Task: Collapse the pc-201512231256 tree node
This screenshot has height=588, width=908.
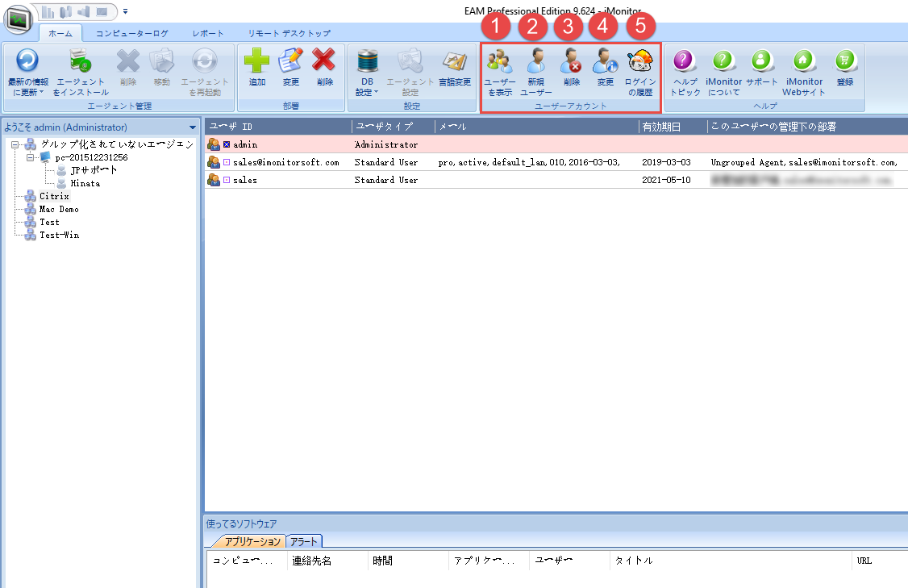Action: (30, 157)
